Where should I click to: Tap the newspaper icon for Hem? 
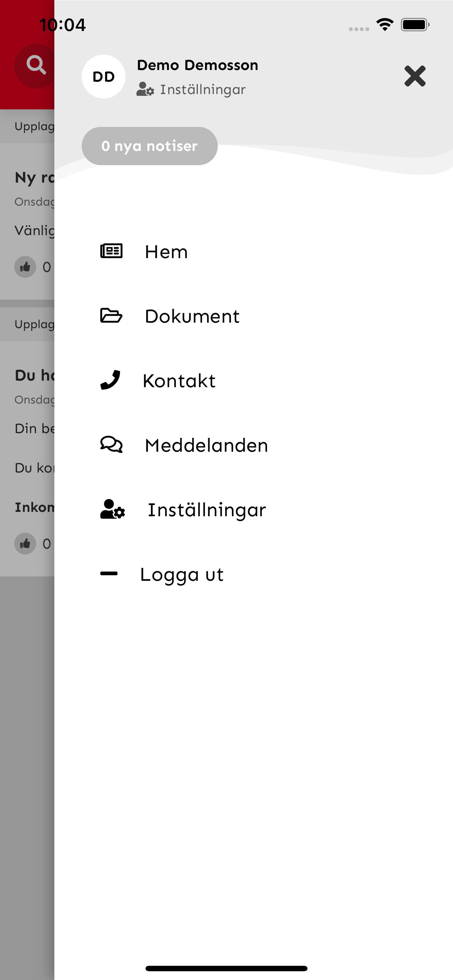(111, 251)
